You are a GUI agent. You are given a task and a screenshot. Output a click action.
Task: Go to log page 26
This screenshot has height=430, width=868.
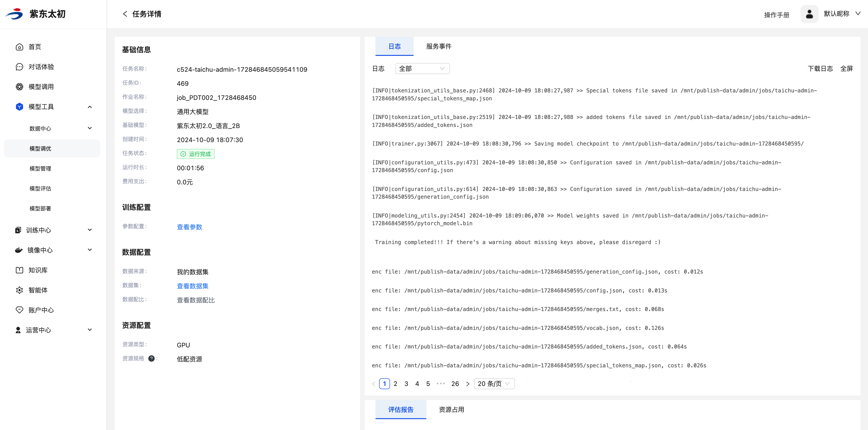[x=455, y=384]
